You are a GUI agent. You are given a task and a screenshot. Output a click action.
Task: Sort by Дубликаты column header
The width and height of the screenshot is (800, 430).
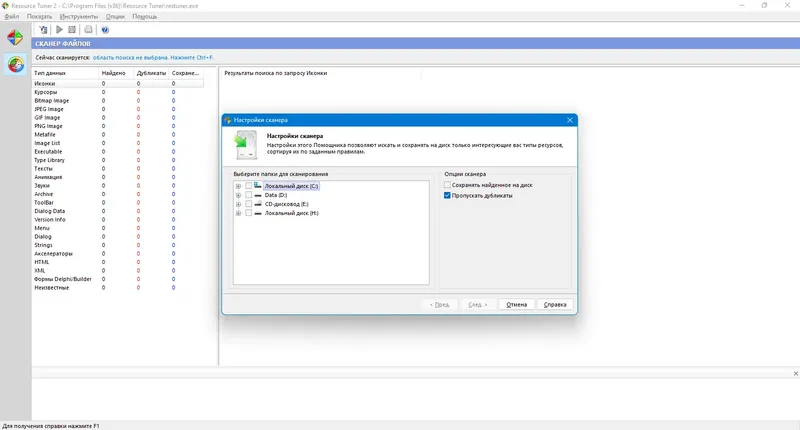pos(151,73)
